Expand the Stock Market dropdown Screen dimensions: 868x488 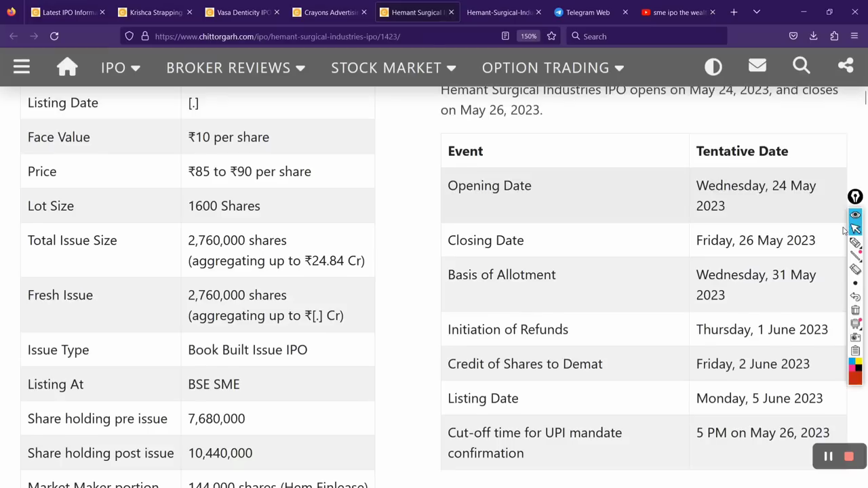pos(393,68)
